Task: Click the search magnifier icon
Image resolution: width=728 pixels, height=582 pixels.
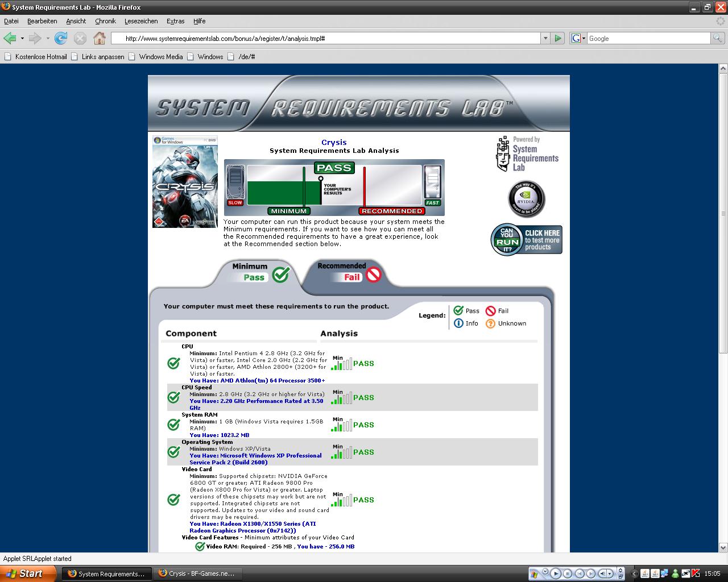Action: click(718, 38)
